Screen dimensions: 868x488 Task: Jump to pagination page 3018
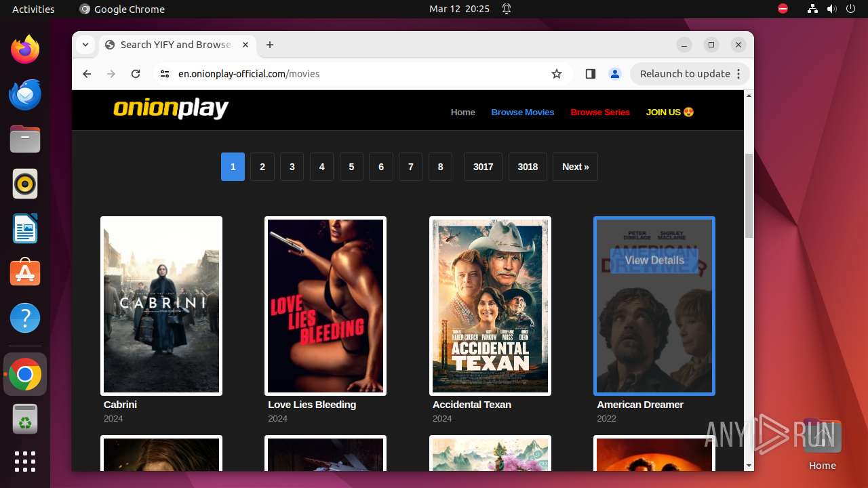pyautogui.click(x=528, y=167)
